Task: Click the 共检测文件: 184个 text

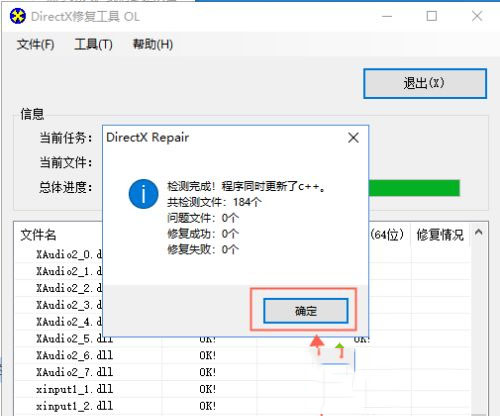Action: tap(214, 202)
